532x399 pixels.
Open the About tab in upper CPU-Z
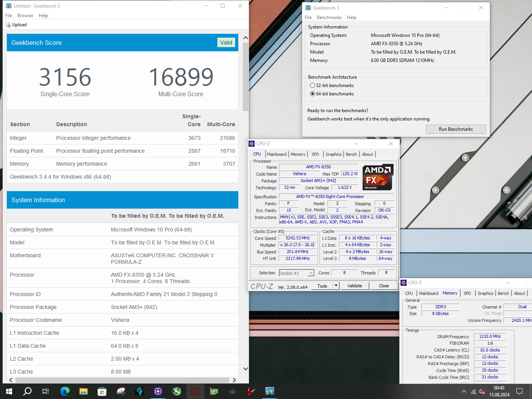point(367,154)
